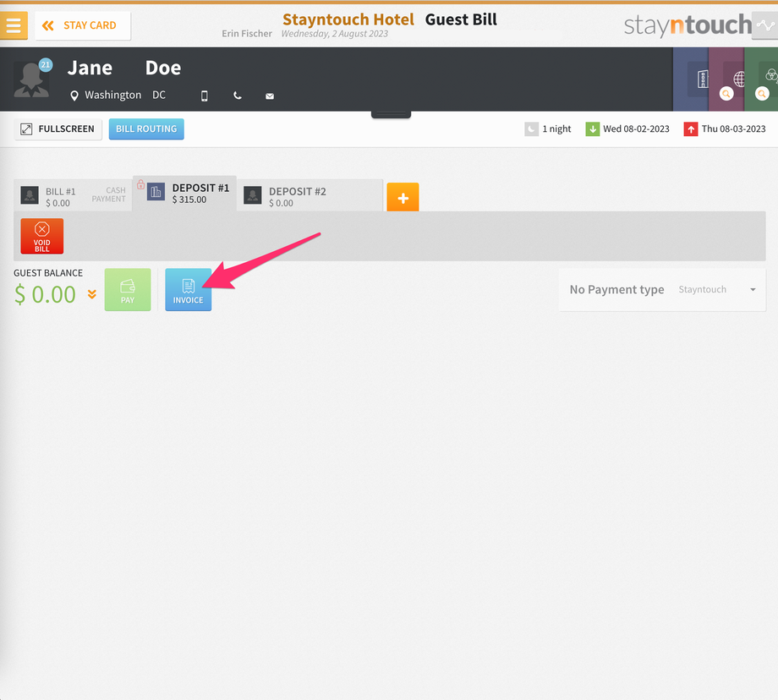The image size is (778, 700).
Task: Click the green arrival arrow icon
Action: (593, 129)
